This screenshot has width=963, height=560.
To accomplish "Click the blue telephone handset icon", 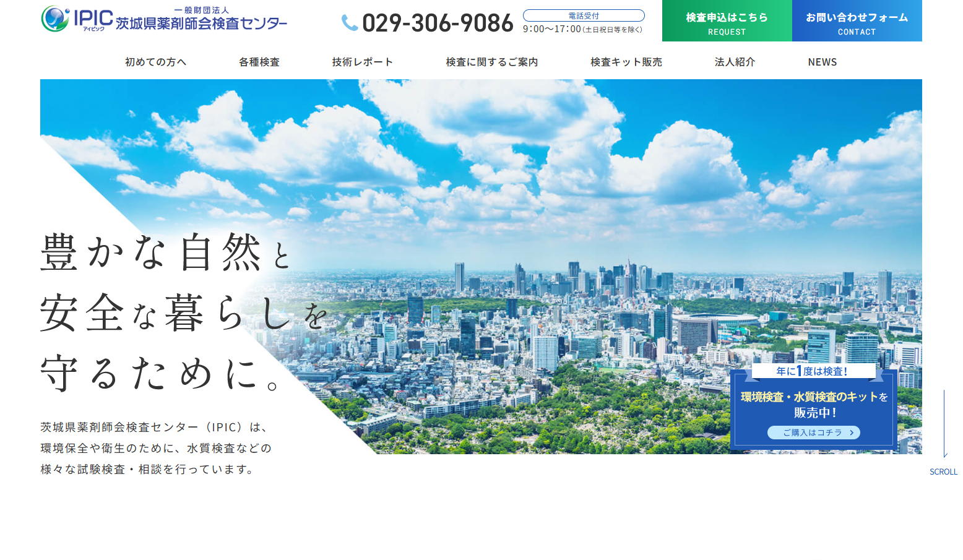I will 350,23.
